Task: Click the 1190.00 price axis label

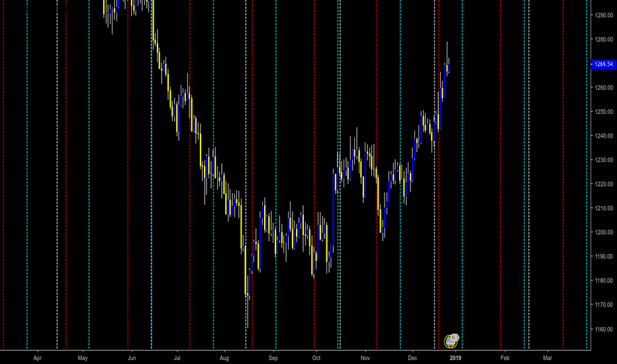Action: pyautogui.click(x=604, y=257)
